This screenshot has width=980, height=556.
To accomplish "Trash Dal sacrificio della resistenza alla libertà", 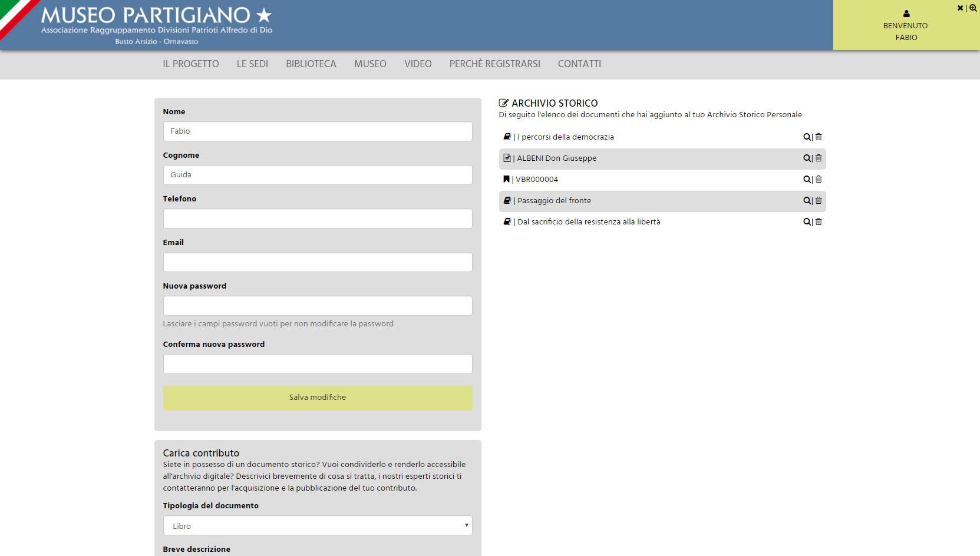I will 819,222.
